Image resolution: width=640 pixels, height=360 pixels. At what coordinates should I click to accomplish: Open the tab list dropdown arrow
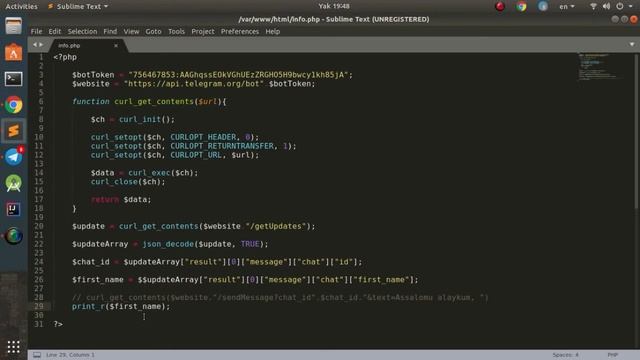[x=631, y=44]
